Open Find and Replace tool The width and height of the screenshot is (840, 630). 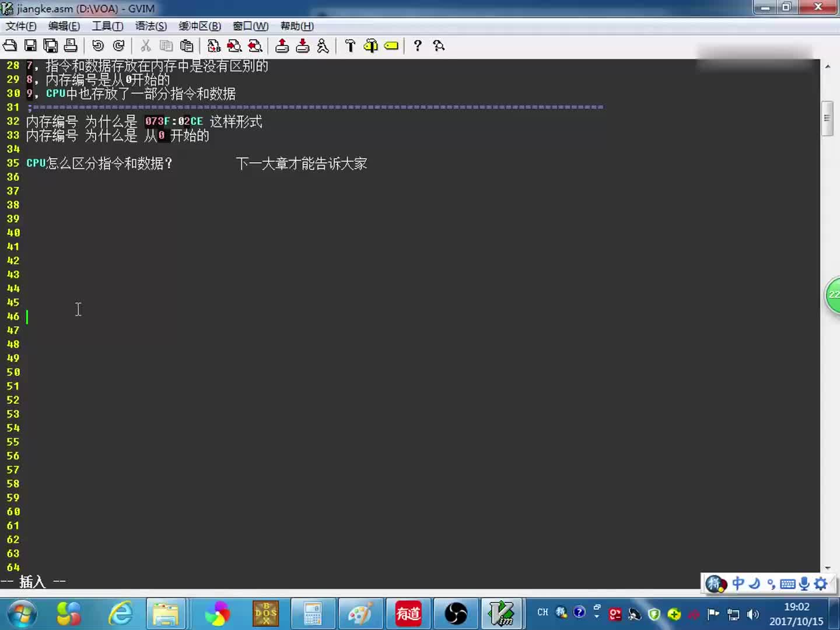[214, 45]
